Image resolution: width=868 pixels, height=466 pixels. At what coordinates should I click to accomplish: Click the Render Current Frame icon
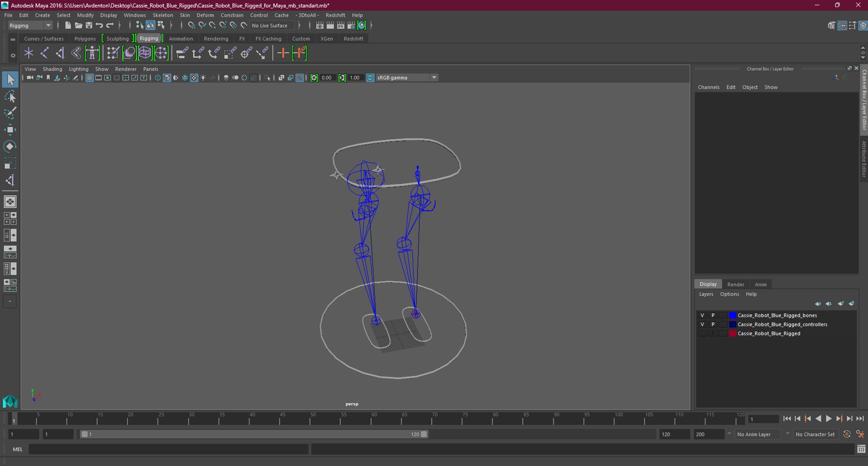click(330, 25)
